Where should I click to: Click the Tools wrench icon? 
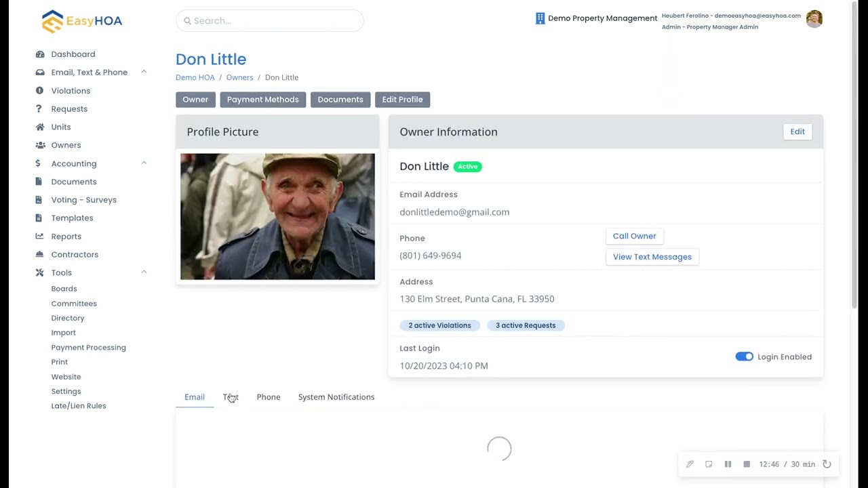tap(40, 272)
